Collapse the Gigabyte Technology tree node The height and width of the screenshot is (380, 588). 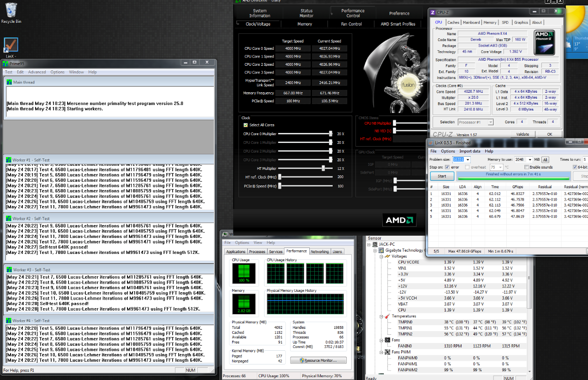[375, 250]
